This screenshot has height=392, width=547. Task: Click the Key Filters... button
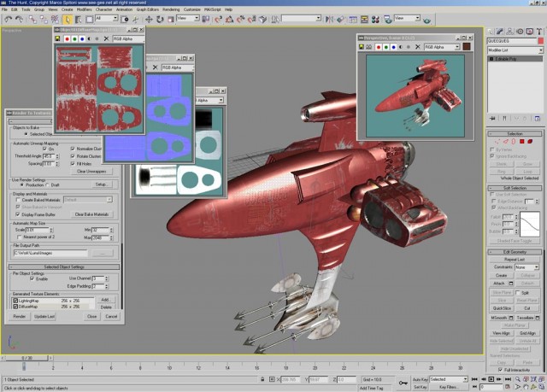tap(448, 387)
